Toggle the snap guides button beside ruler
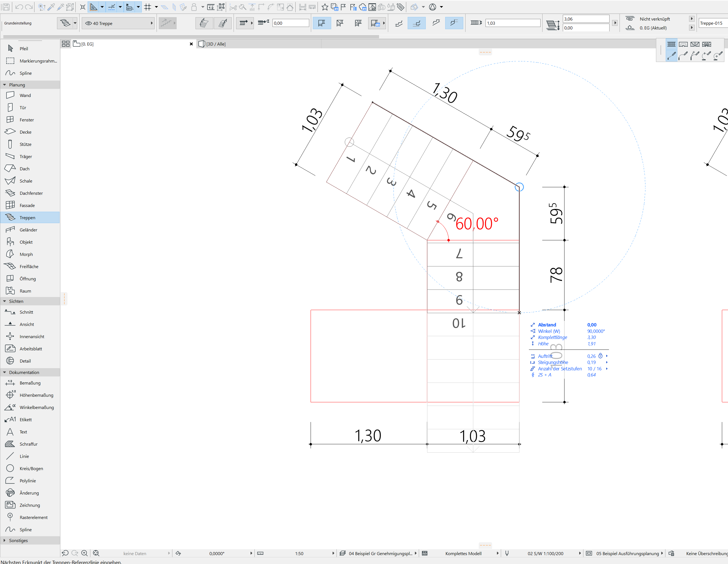 (112, 7)
